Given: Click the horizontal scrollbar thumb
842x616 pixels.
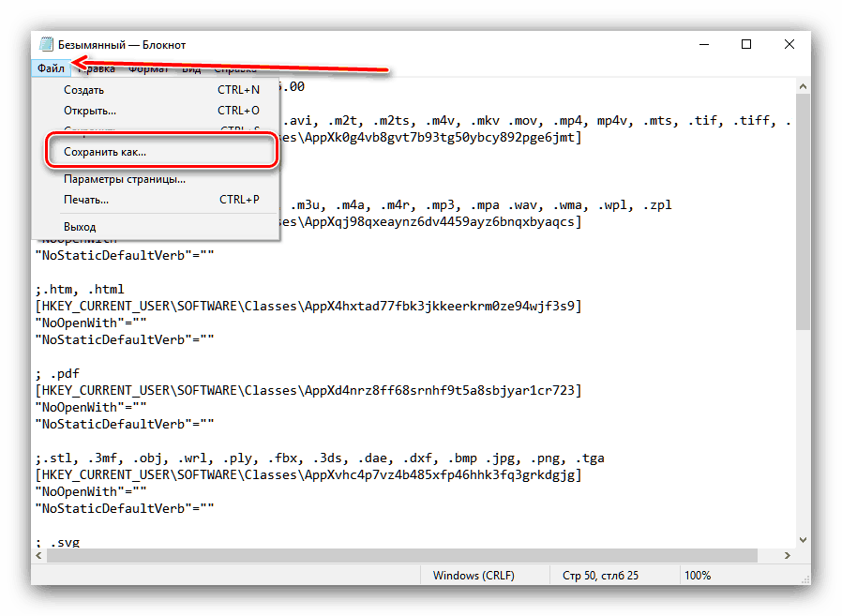Looking at the screenshot, I should pos(402,555).
